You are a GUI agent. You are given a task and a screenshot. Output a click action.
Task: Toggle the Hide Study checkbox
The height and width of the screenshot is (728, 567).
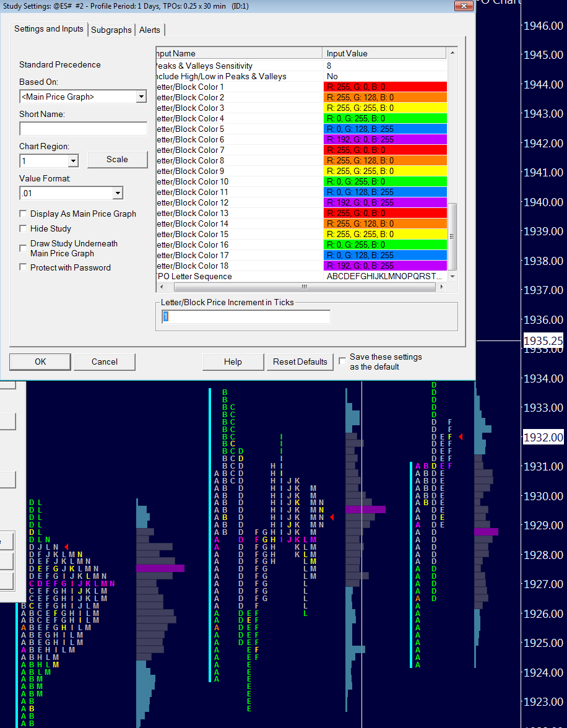[x=24, y=228]
